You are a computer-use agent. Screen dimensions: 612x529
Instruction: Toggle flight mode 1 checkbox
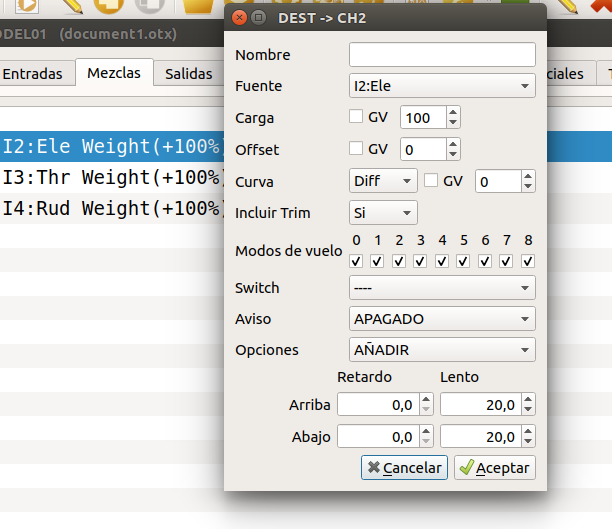click(x=377, y=261)
